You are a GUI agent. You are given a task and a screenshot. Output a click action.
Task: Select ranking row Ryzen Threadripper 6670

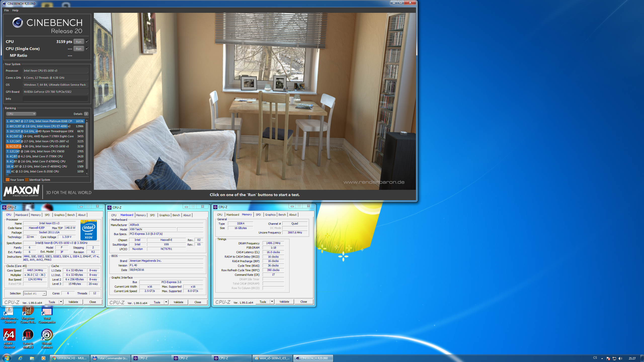(45, 131)
